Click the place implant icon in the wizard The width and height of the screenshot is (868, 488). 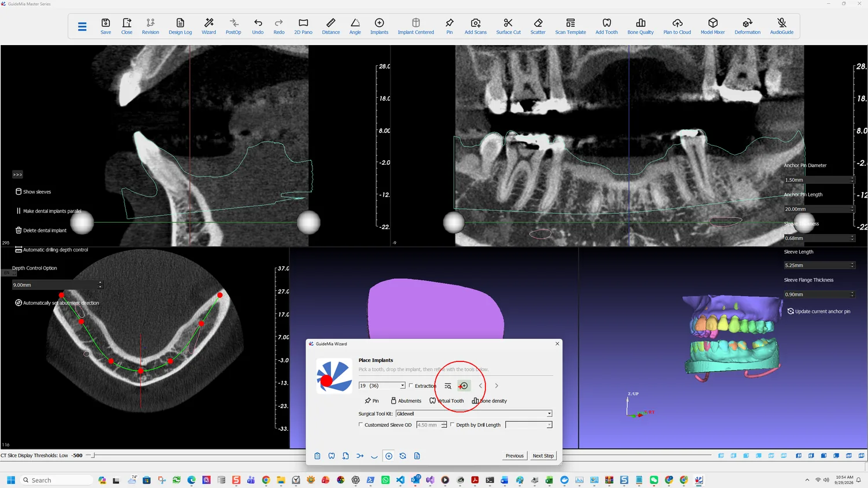(464, 386)
